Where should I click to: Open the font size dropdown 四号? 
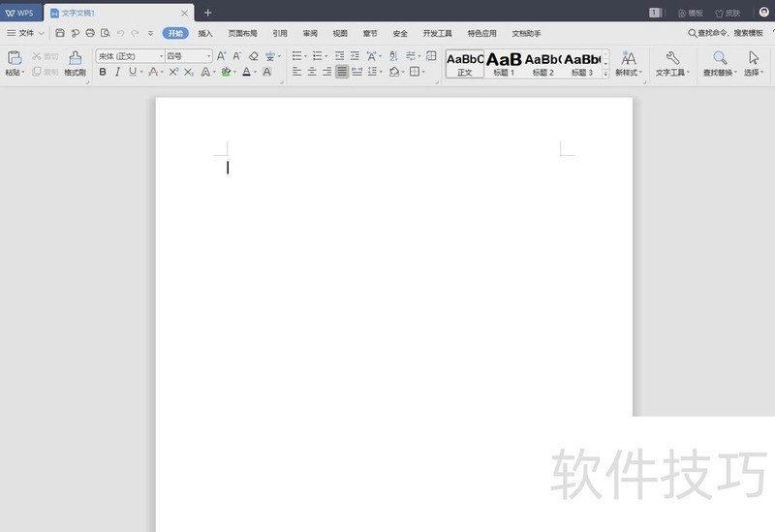tap(208, 56)
